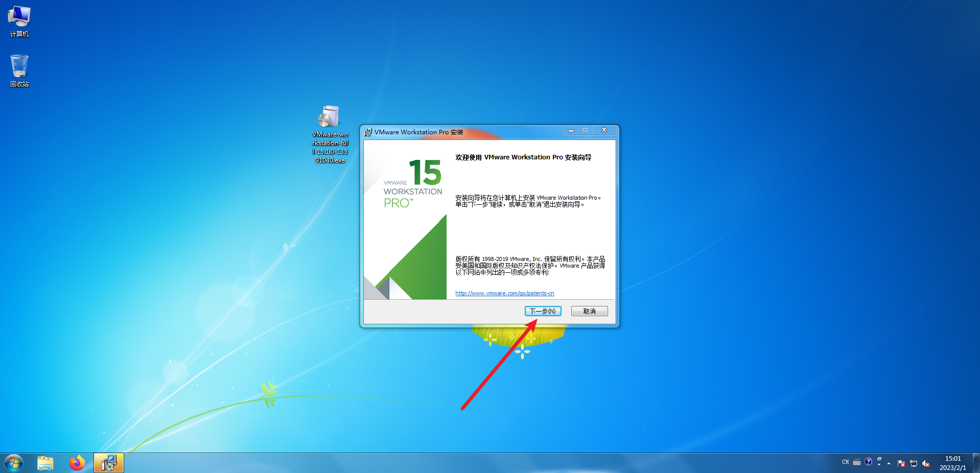Click the line 安装向导将在您计算机上安装 VMware Workstation Pro
Image resolution: width=980 pixels, height=473 pixels.
(x=528, y=198)
